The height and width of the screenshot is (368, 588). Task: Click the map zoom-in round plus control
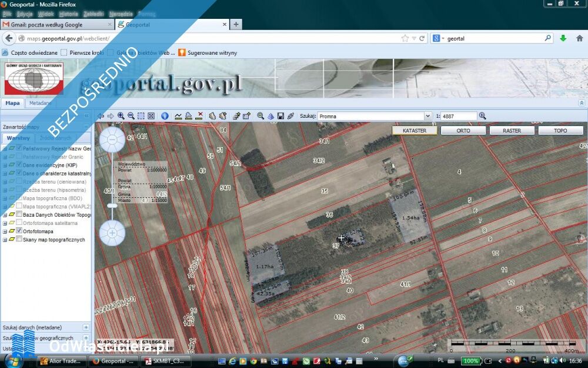pyautogui.click(x=112, y=233)
